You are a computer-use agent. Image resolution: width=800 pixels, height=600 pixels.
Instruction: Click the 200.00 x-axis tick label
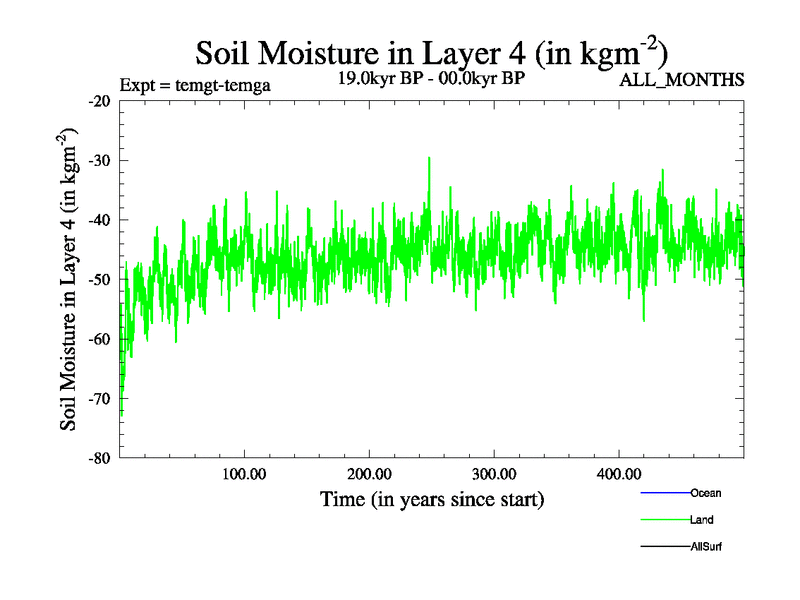tap(369, 473)
